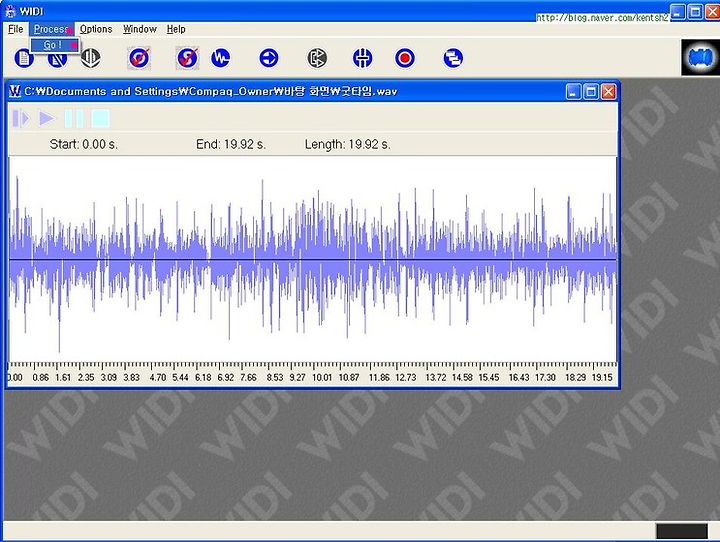Click the toolbar icon partly hidden by Go menu
This screenshot has height=542, width=720.
tap(58, 60)
